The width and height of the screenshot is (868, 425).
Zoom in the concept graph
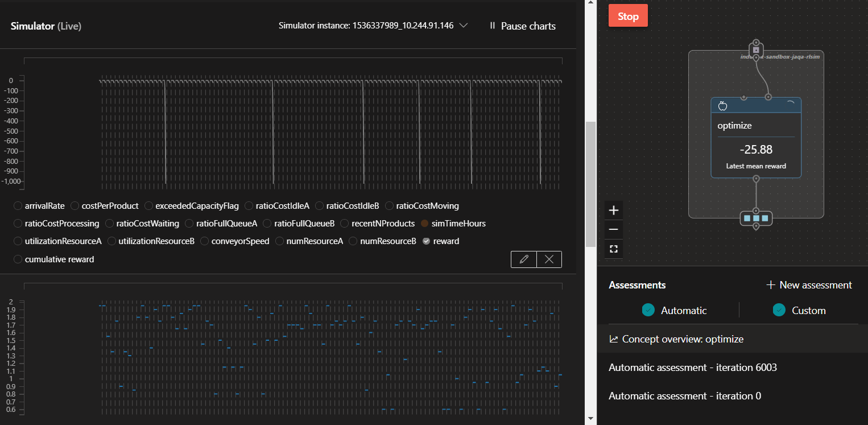(614, 211)
